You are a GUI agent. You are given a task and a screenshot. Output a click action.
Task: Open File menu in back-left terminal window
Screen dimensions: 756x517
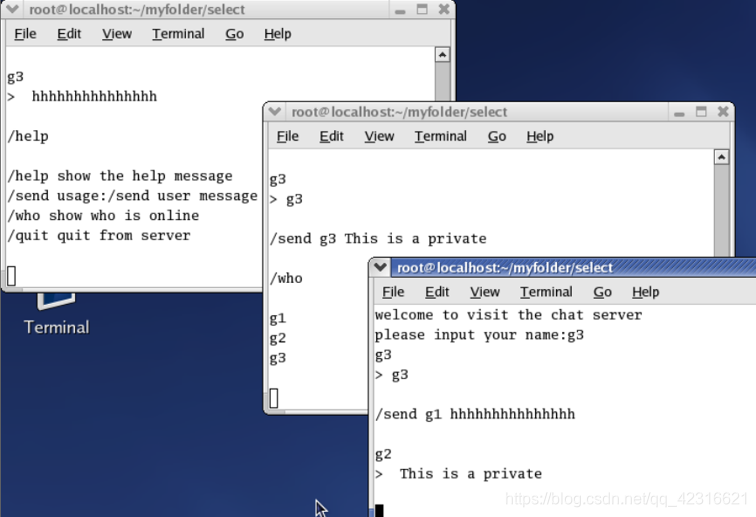point(25,34)
